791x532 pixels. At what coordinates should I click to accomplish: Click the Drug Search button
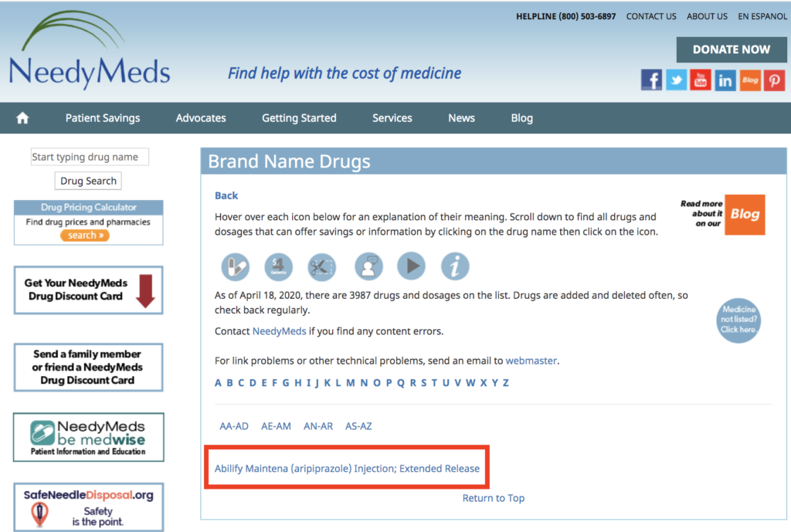[x=88, y=181]
